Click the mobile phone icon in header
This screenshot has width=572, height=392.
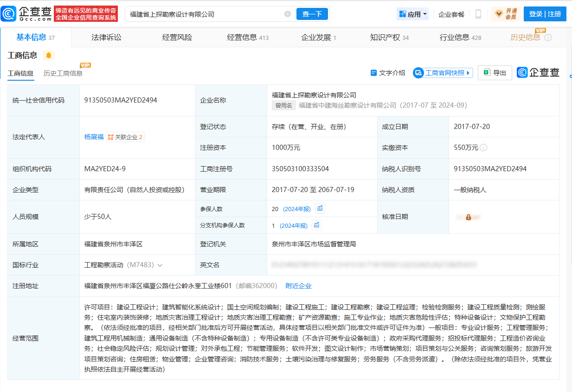pyautogui.click(x=478, y=14)
